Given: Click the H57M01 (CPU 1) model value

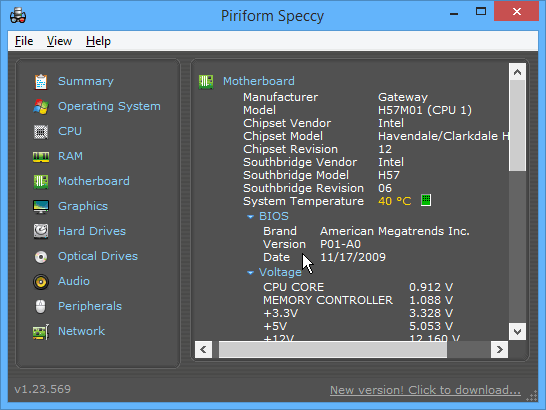Looking at the screenshot, I should (425, 110).
